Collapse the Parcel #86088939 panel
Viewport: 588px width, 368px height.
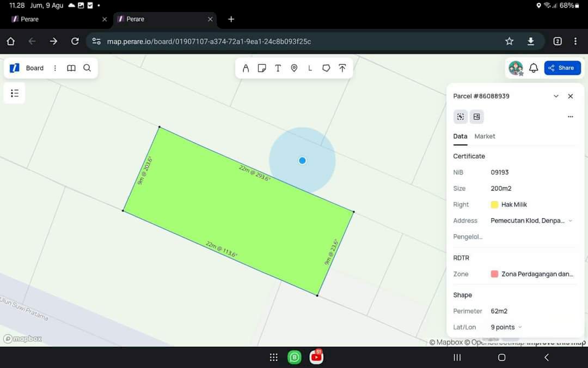pyautogui.click(x=556, y=96)
